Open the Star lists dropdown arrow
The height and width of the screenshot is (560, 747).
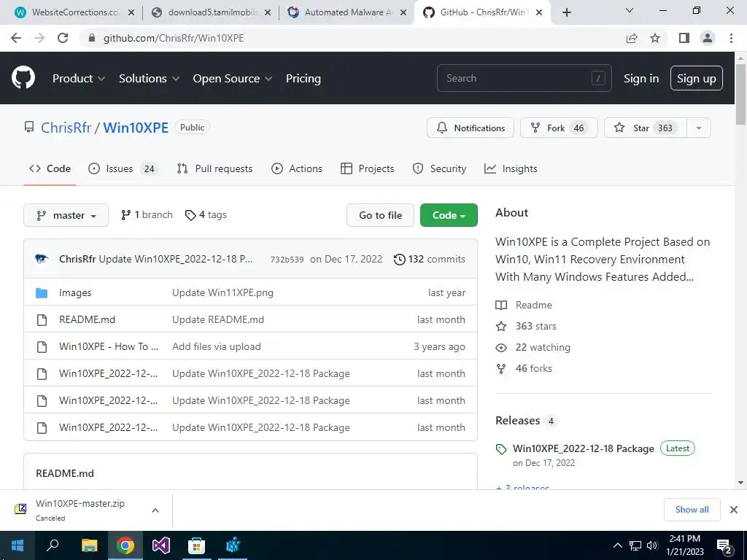(x=698, y=128)
